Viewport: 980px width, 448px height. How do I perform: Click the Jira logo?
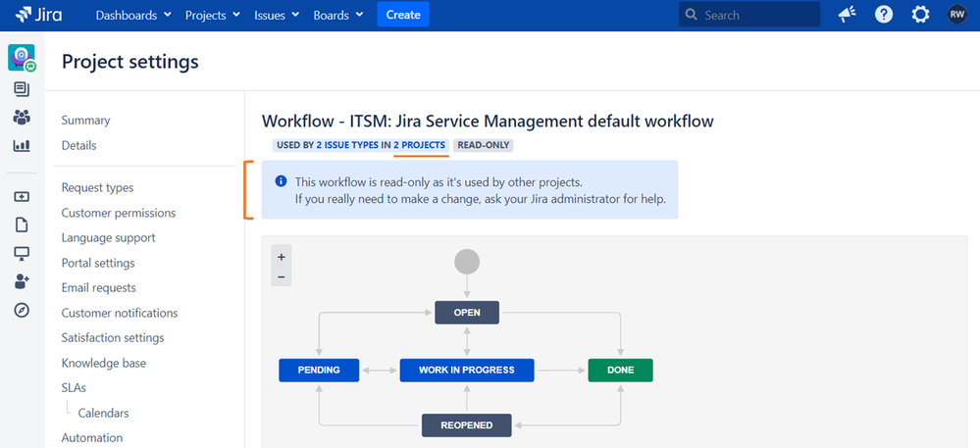(x=39, y=15)
